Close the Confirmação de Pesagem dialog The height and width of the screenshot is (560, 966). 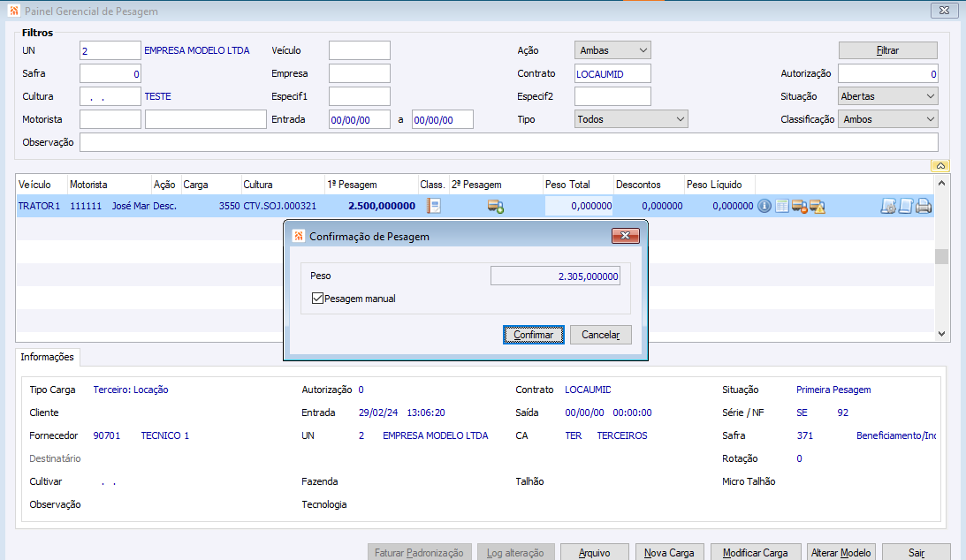tap(626, 236)
